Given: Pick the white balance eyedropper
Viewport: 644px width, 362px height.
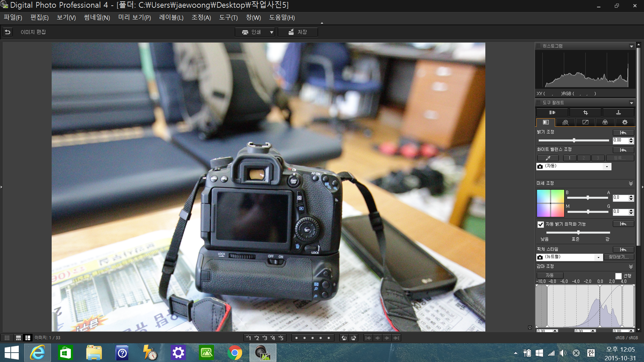Looking at the screenshot, I should [x=548, y=158].
